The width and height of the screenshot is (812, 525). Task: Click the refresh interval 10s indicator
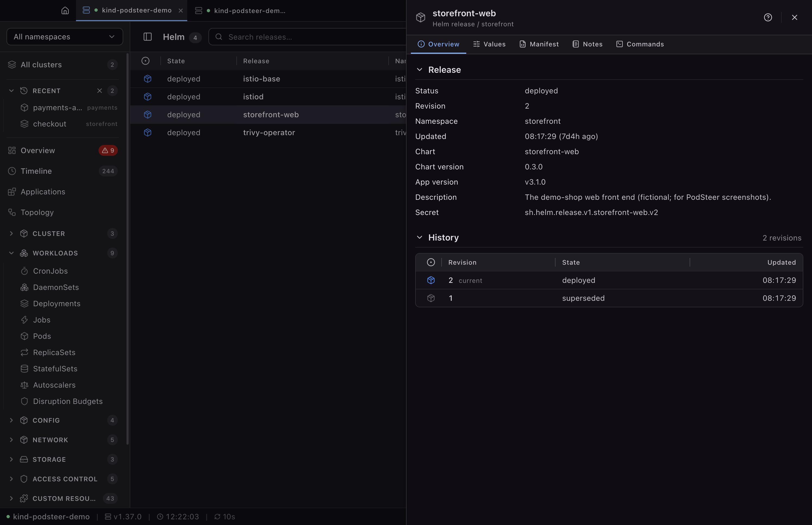[x=224, y=517]
